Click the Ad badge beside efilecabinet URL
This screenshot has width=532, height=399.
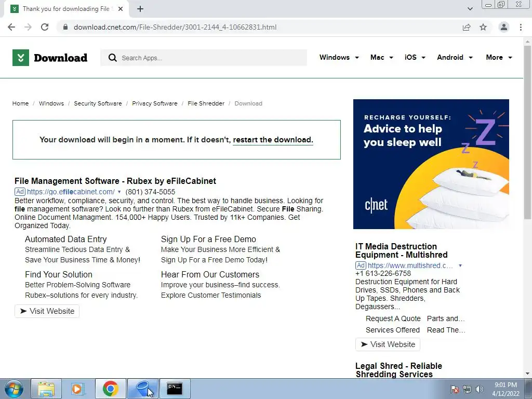20,192
